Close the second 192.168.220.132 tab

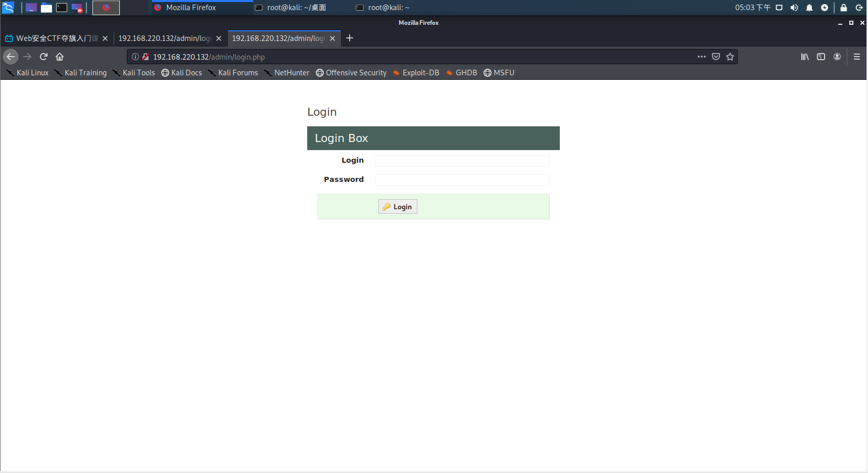(x=219, y=38)
